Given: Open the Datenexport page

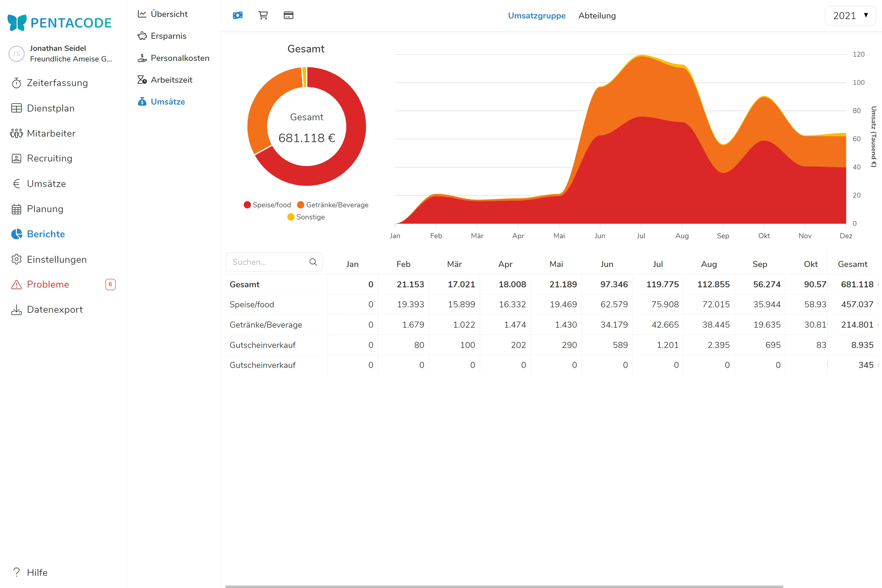Looking at the screenshot, I should [55, 309].
